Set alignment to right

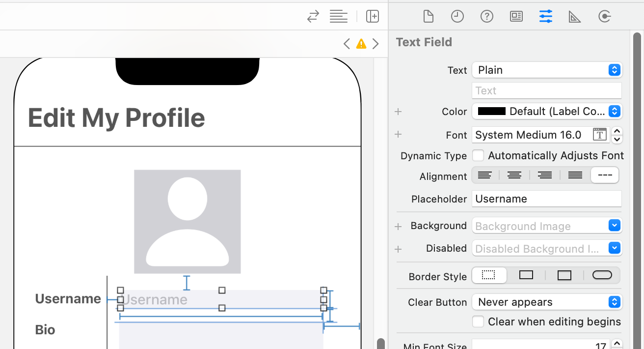pyautogui.click(x=545, y=175)
